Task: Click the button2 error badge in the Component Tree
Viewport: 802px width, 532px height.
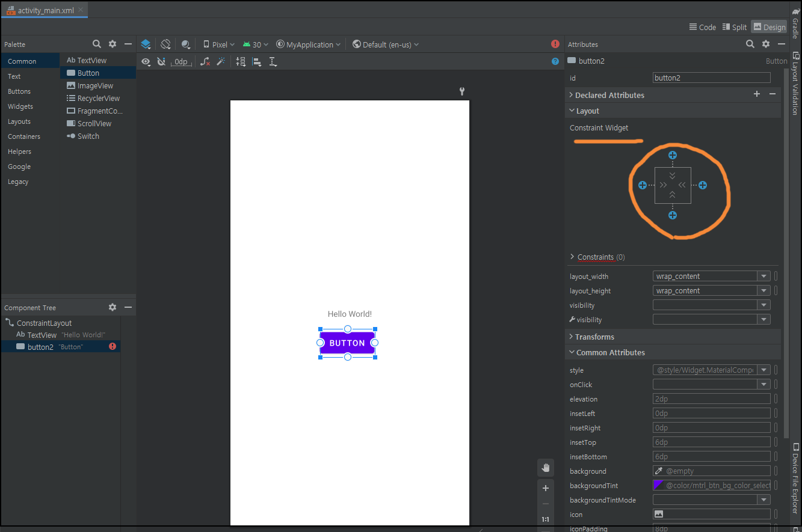Action: pos(113,346)
